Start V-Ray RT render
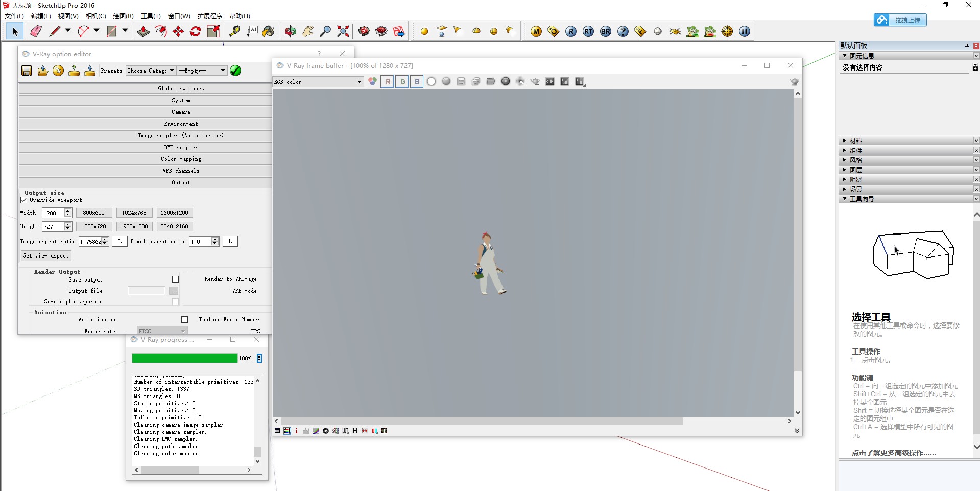 click(588, 32)
